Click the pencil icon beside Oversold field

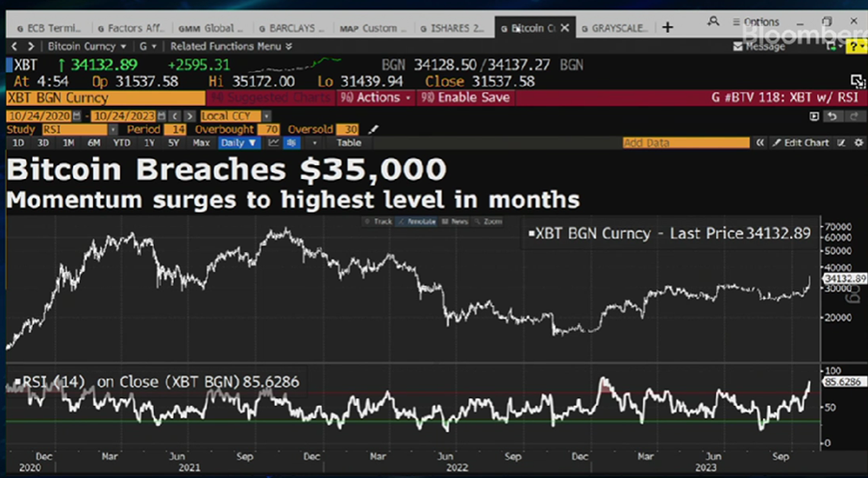[x=374, y=129]
